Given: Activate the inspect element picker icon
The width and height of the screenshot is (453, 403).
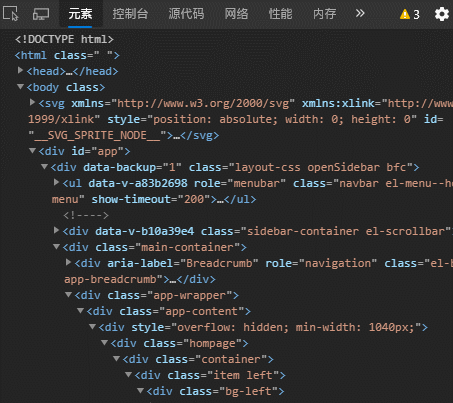Looking at the screenshot, I should click(11, 14).
